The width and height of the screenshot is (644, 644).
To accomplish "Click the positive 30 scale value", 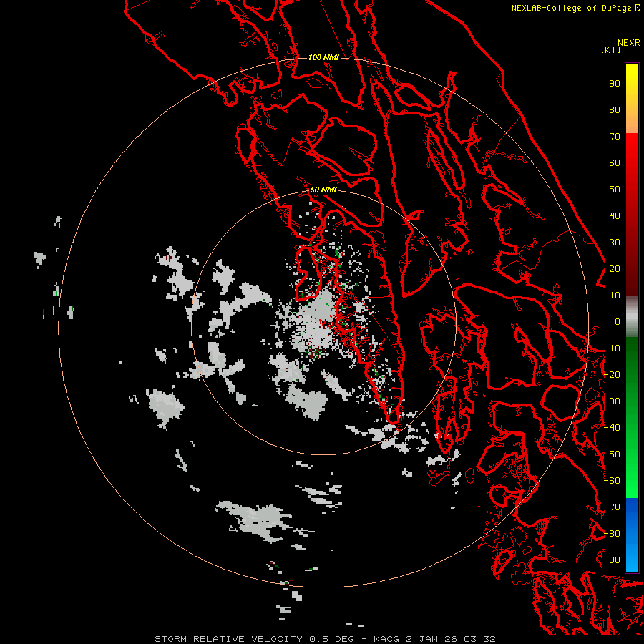I will pos(615,243).
